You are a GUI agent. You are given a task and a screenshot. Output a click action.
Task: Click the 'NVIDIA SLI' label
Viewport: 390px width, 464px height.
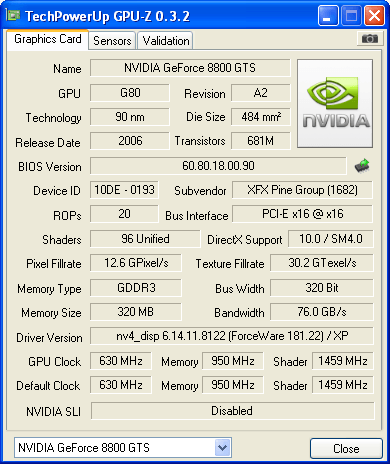point(53,412)
